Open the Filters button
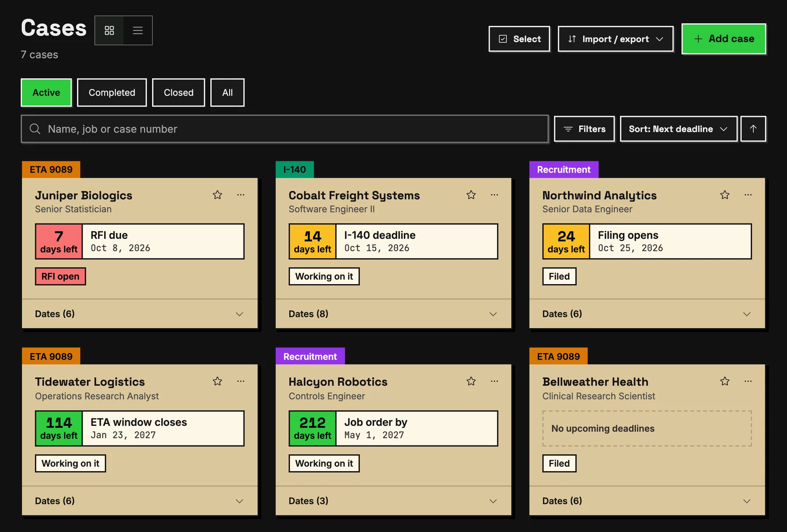787x532 pixels. [x=584, y=129]
